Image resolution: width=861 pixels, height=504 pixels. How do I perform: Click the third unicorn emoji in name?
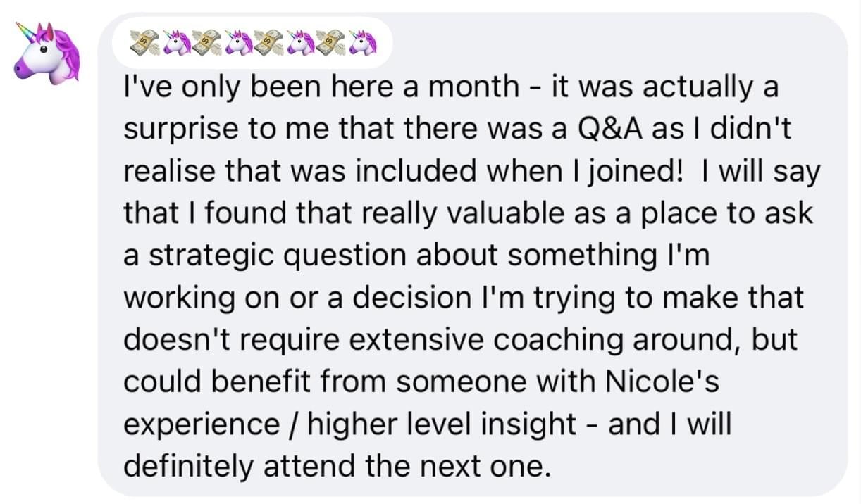pyautogui.click(x=300, y=44)
